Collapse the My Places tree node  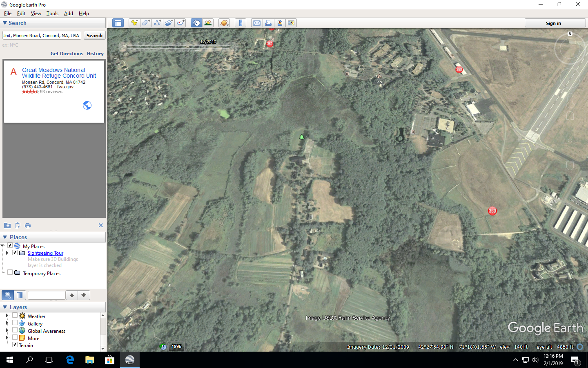[2, 246]
